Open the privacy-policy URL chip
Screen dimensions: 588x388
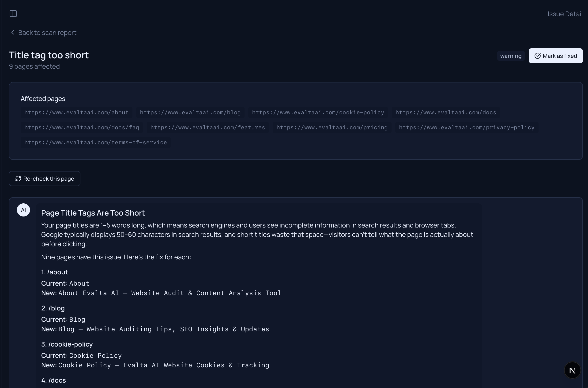coord(467,127)
